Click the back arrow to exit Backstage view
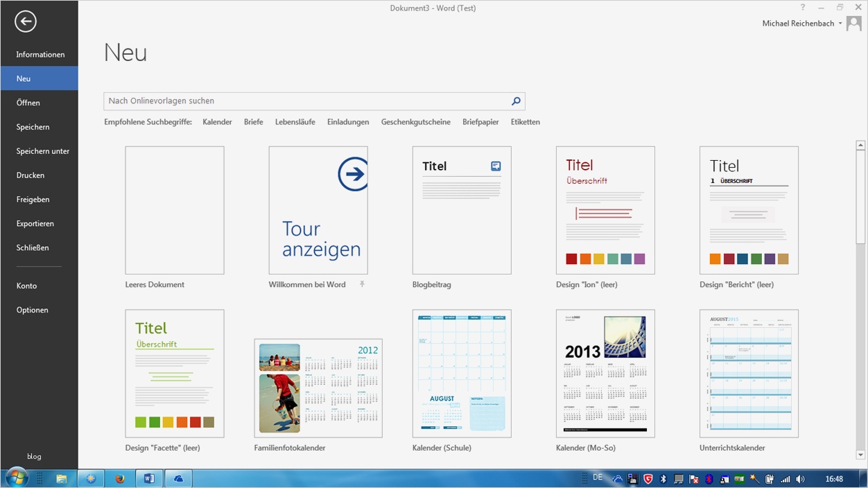This screenshot has width=868, height=488. point(25,21)
